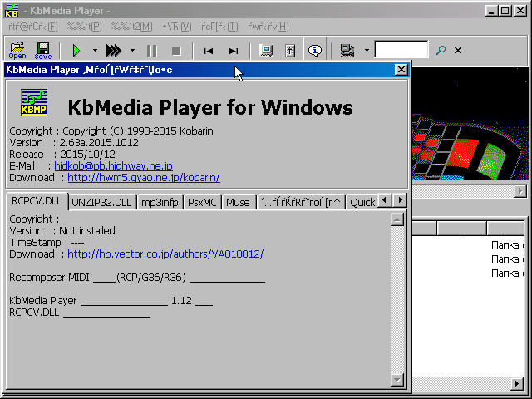Viewport: 532px width, 399px height.
Task: Click the Save toolbar icon
Action: pyautogui.click(x=42, y=50)
